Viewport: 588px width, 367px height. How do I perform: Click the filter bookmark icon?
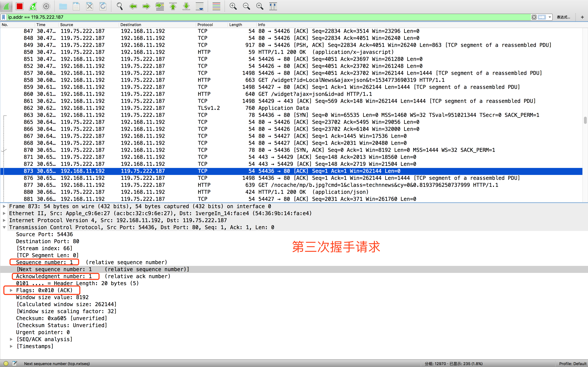pos(4,17)
